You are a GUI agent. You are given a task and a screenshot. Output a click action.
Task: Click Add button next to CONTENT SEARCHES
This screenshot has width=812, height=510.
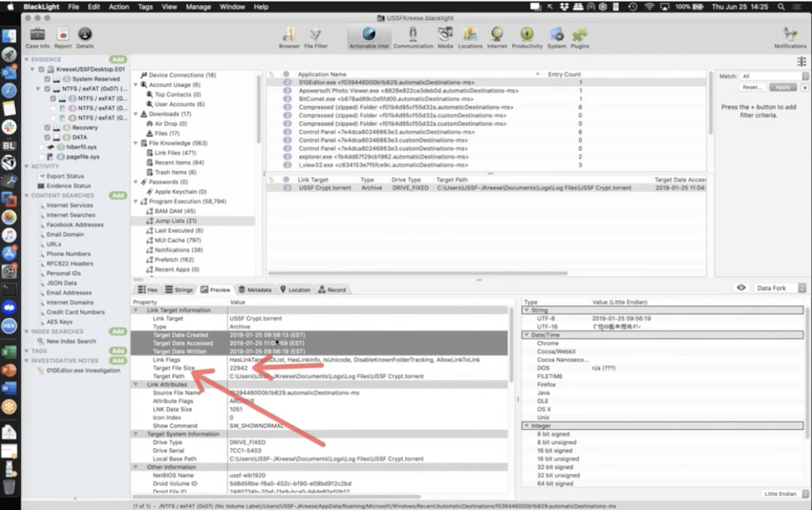117,196
